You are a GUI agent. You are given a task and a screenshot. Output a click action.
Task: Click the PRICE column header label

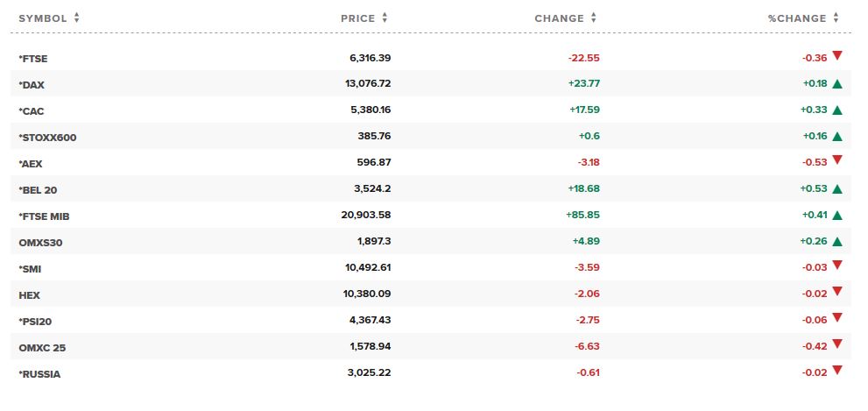[358, 18]
